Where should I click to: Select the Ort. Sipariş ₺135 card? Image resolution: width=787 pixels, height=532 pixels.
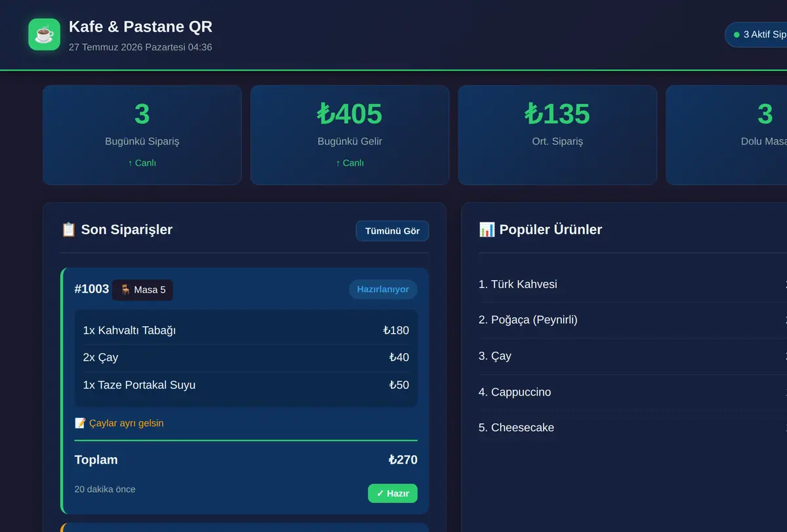click(x=557, y=135)
